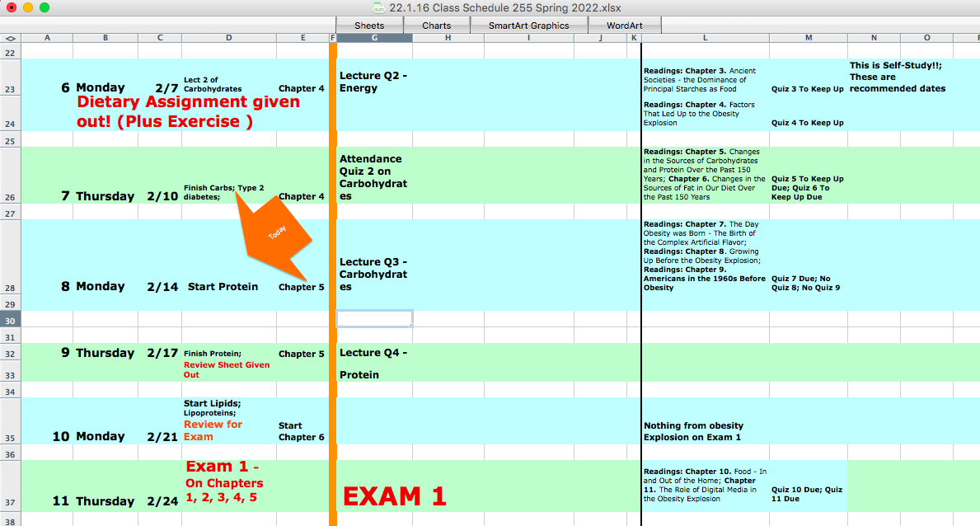Click the column M header
This screenshot has width=980, height=526.
[x=808, y=38]
